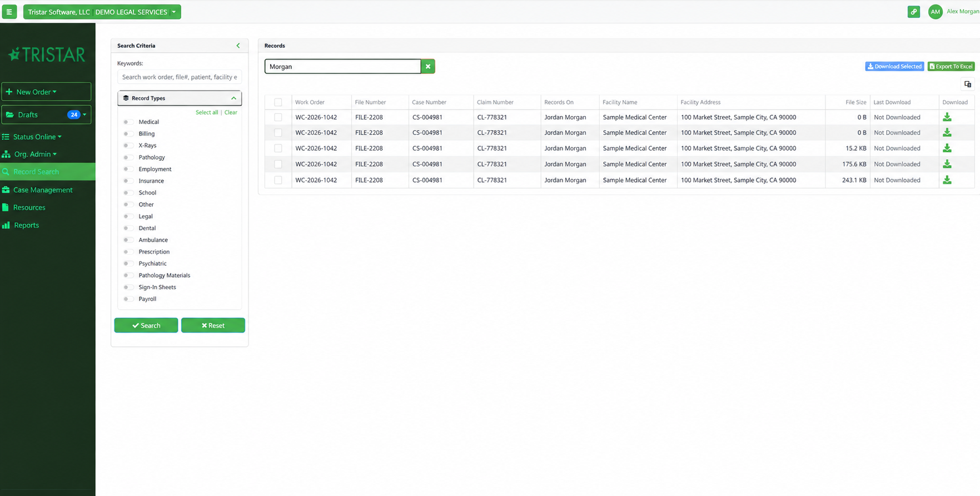Click the Download Selected button
Screen dimensions: 980x496
pos(894,66)
